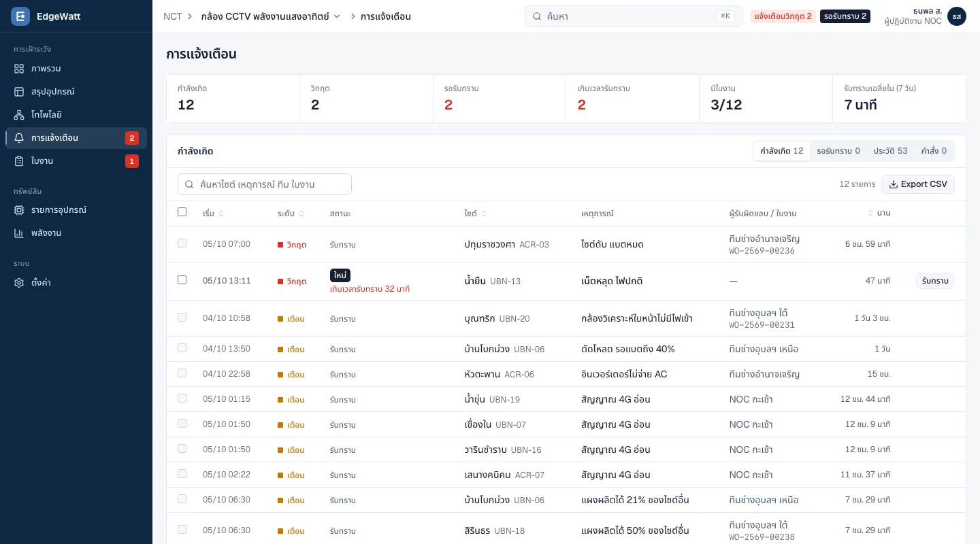980x544 pixels.
Task: Select checkbox for หัวตะพาน ACR-06 row
Action: (x=182, y=373)
